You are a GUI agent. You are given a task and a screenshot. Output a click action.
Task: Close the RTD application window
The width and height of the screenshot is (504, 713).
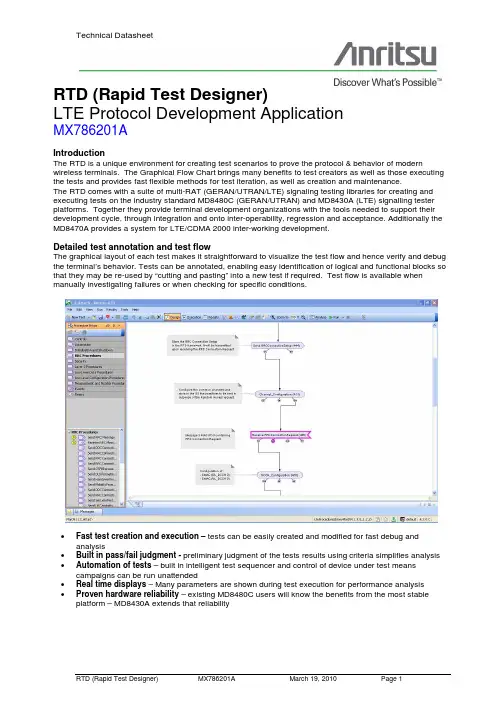[435, 303]
